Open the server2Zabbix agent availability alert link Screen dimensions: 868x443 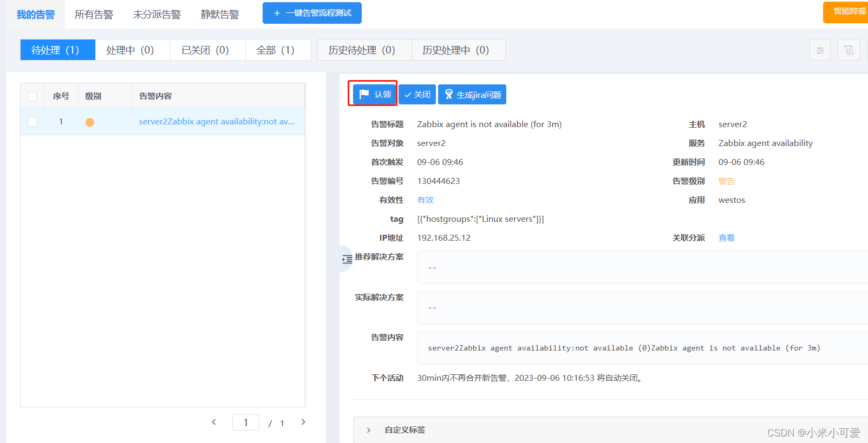217,122
